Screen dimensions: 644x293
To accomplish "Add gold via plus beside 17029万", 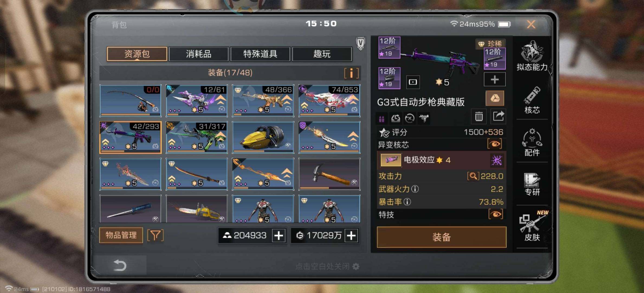I will [351, 235].
